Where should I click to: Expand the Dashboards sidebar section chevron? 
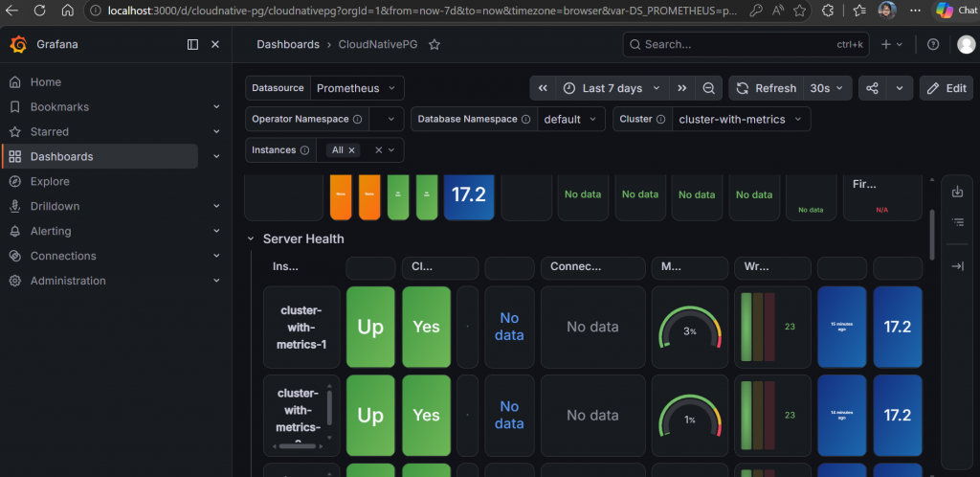click(216, 156)
